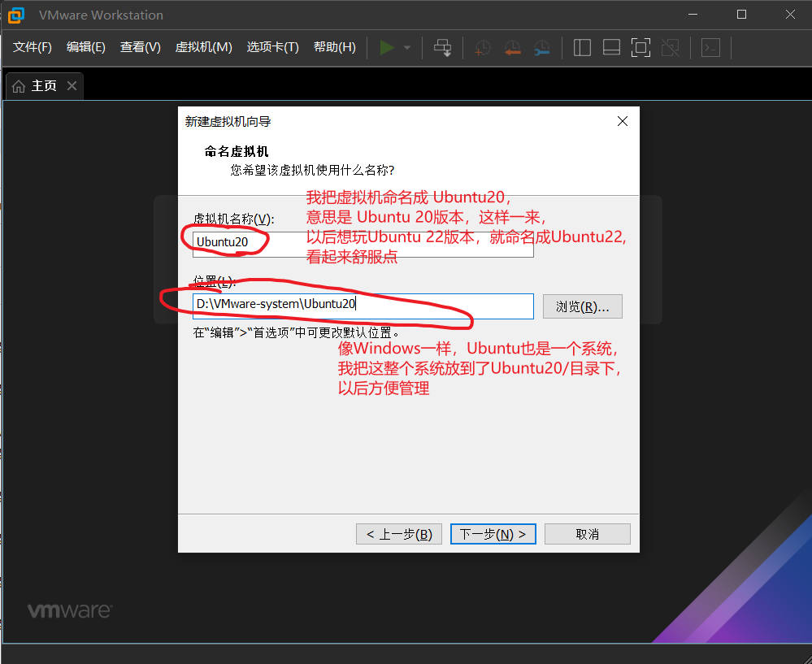The height and width of the screenshot is (664, 812).
Task: Click the 浏览(R)... button
Action: pyautogui.click(x=582, y=306)
